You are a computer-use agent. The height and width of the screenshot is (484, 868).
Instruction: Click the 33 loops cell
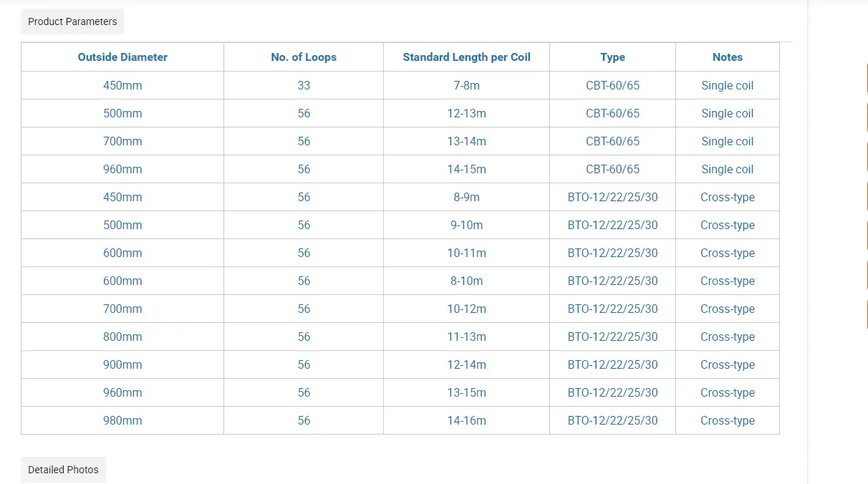(x=304, y=85)
